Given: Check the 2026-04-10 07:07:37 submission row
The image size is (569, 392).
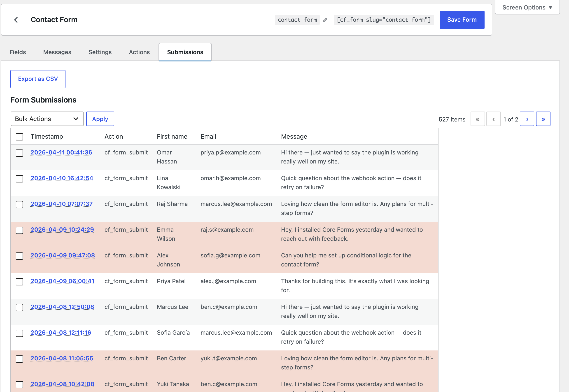Looking at the screenshot, I should pyautogui.click(x=19, y=205).
